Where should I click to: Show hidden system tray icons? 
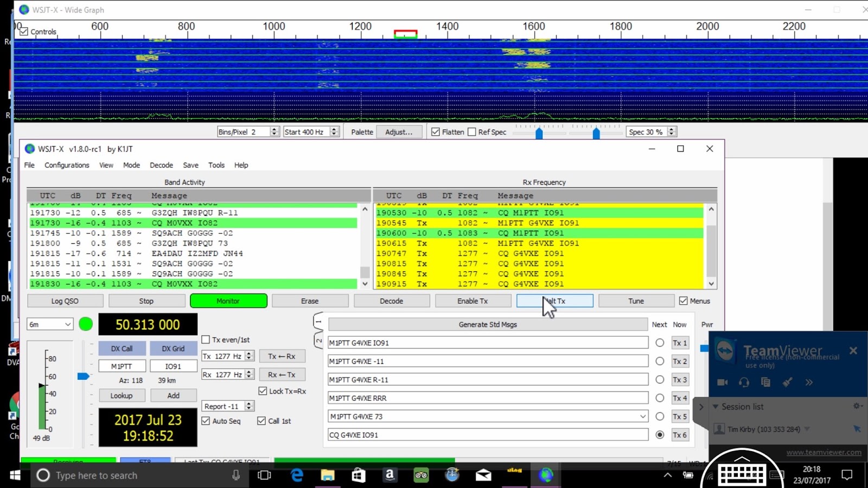pos(668,476)
